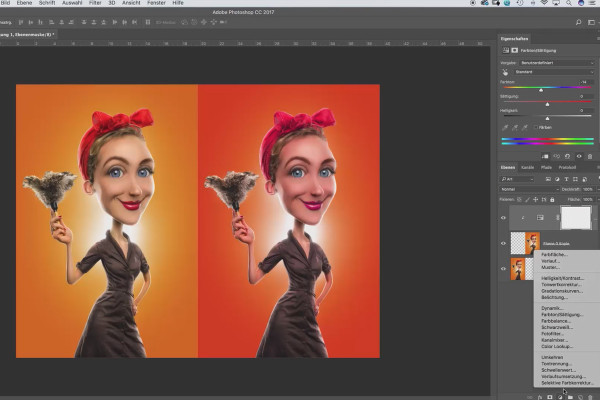The height and width of the screenshot is (400, 600).
Task: Toggle lock transparent pixels
Action: (519, 199)
